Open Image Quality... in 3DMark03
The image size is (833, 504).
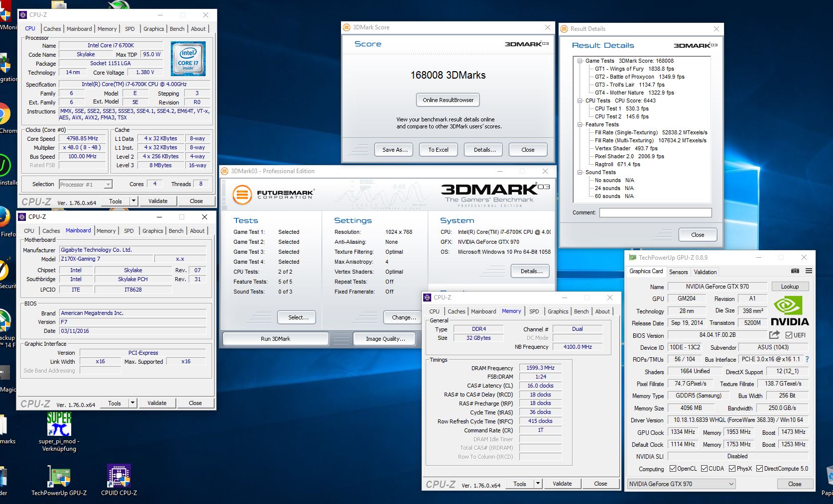pos(385,339)
